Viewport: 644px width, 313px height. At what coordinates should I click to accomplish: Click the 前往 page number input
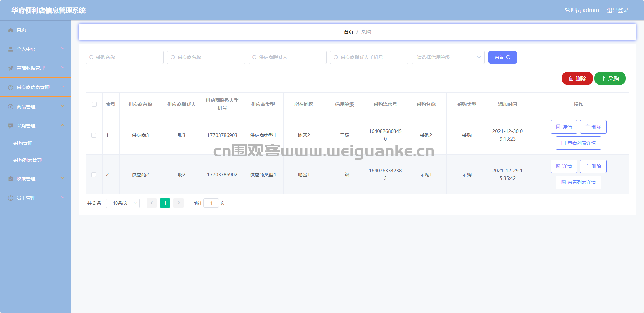coord(211,203)
